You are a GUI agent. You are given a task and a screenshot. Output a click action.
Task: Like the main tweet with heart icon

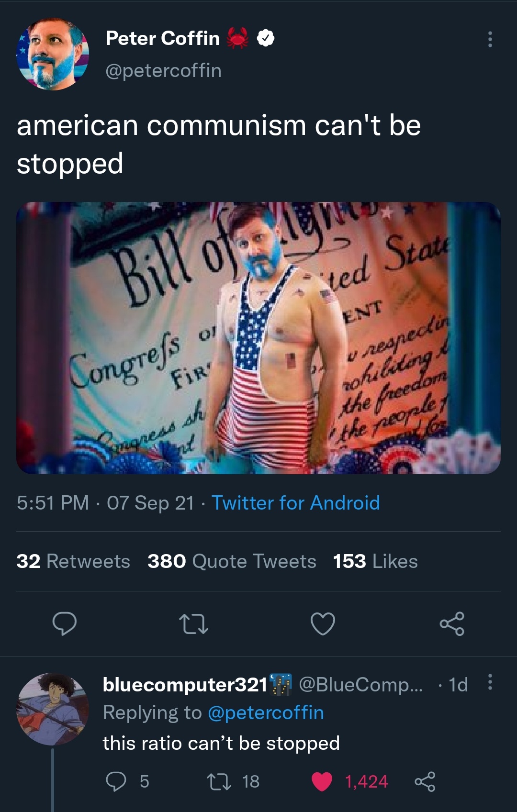323,624
